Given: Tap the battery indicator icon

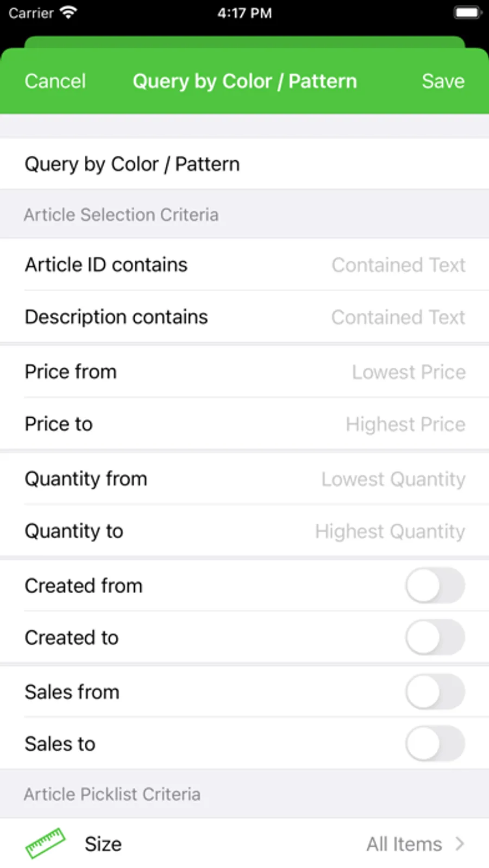Looking at the screenshot, I should coord(467,12).
